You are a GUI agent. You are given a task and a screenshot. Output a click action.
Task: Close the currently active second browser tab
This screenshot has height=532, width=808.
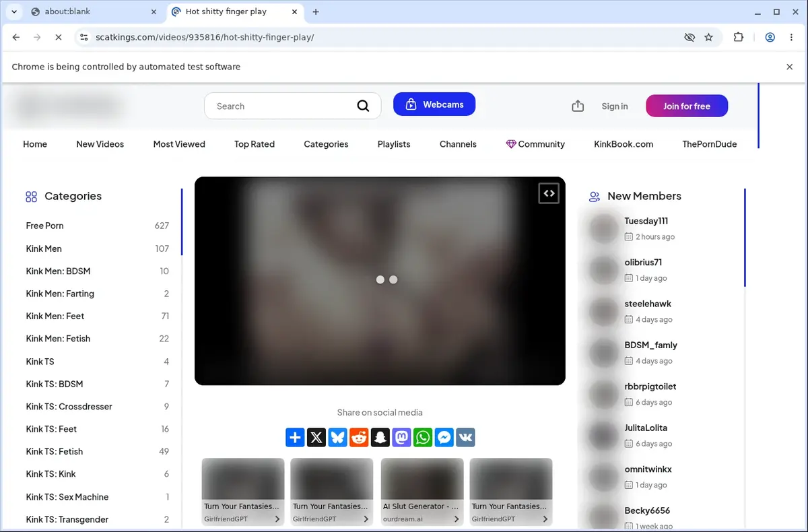(294, 11)
